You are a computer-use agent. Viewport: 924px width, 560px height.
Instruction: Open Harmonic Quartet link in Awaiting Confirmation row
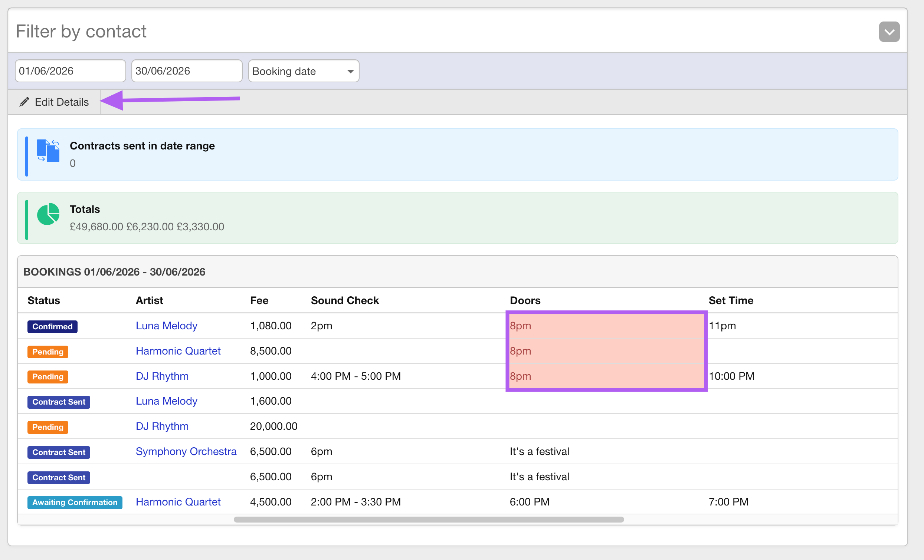click(178, 502)
